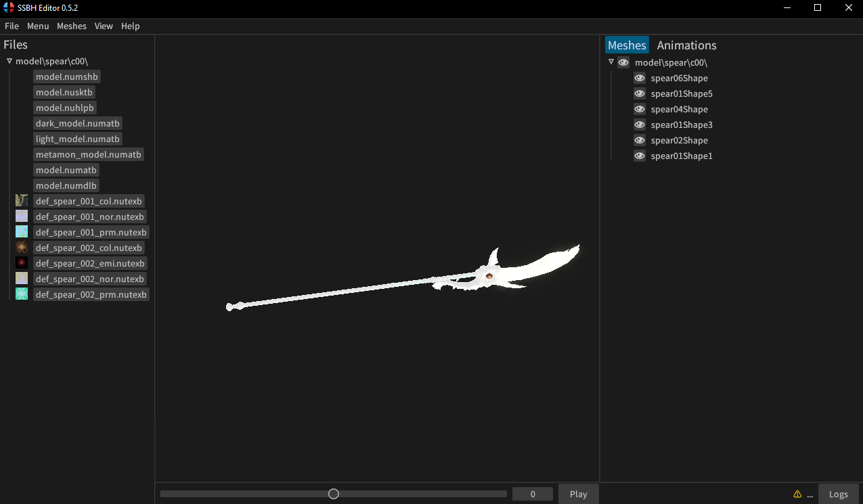This screenshot has height=504, width=863.
Task: Click def_spear_002_emi texture thumbnail
Action: click(22, 263)
